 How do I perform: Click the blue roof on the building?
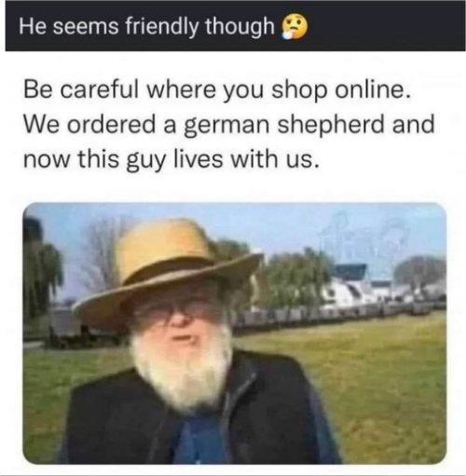(350, 271)
